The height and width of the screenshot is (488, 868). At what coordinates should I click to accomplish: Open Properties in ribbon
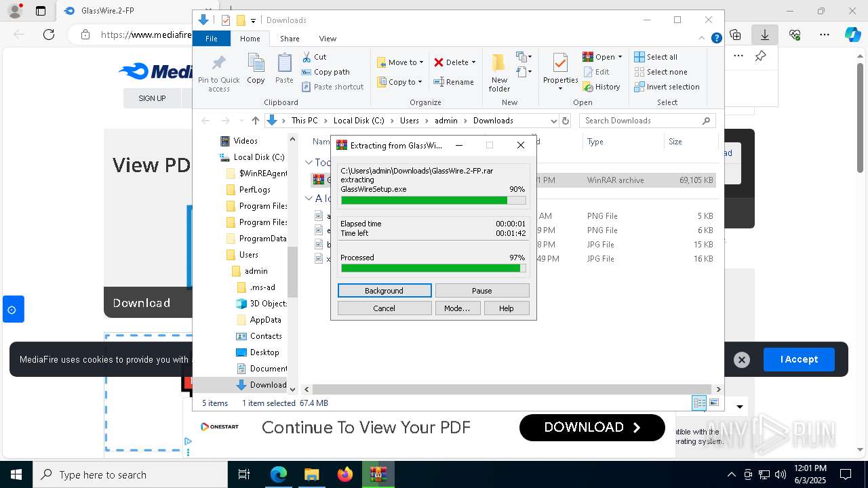(560, 73)
